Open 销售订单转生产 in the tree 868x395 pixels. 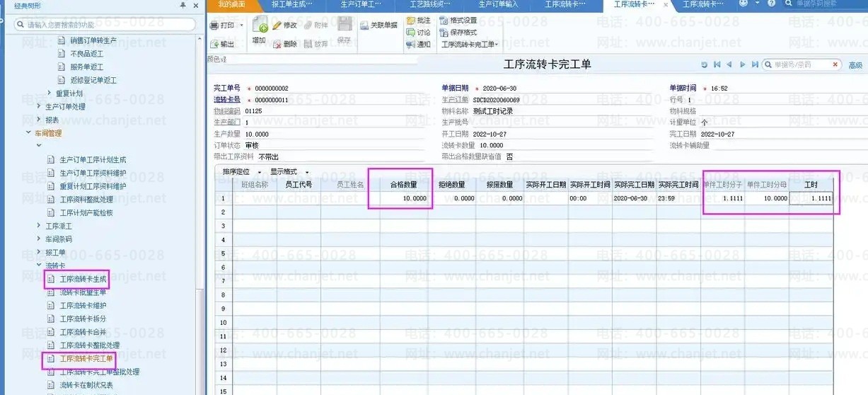(93, 40)
